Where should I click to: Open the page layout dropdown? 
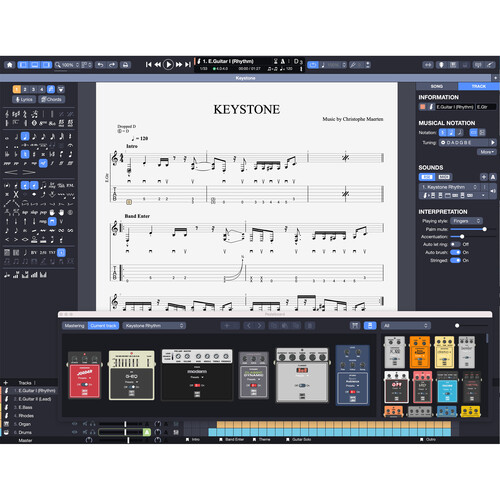click(87, 65)
